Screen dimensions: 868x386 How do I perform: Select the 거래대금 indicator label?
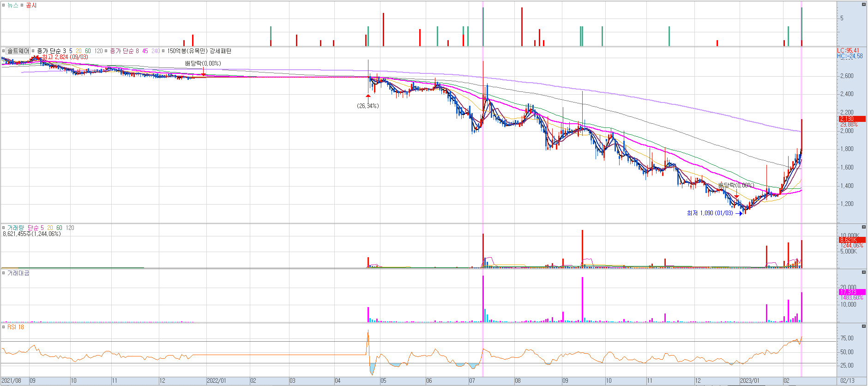[x=18, y=273]
